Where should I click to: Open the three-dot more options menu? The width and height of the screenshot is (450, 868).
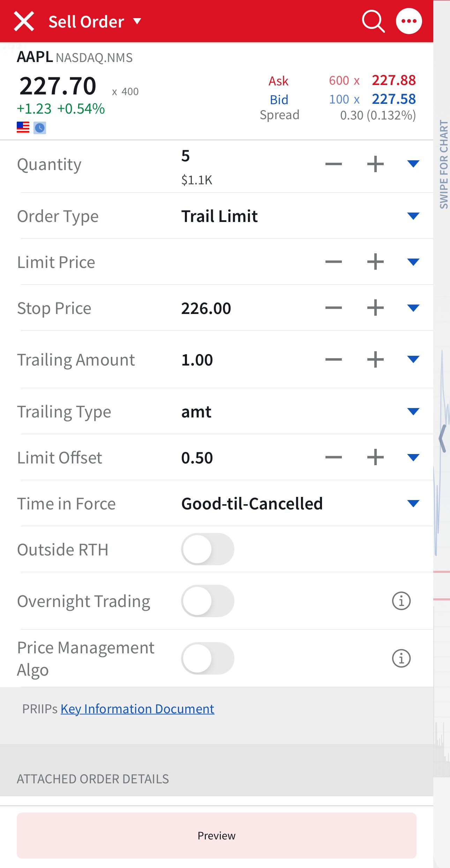tap(409, 21)
